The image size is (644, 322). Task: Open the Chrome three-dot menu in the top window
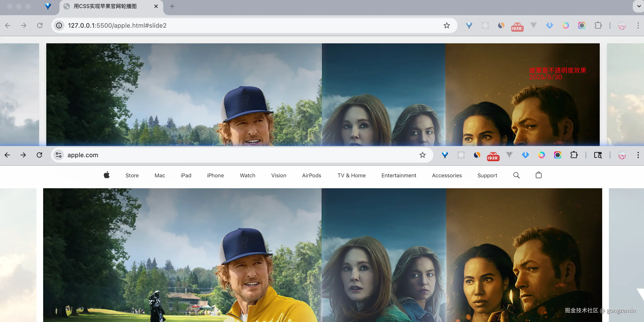click(x=638, y=25)
